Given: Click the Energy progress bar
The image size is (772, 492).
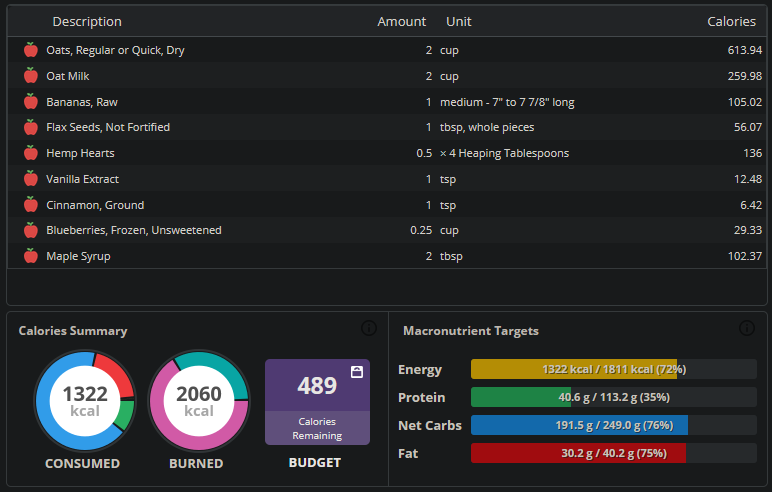Looking at the screenshot, I should pos(613,369).
